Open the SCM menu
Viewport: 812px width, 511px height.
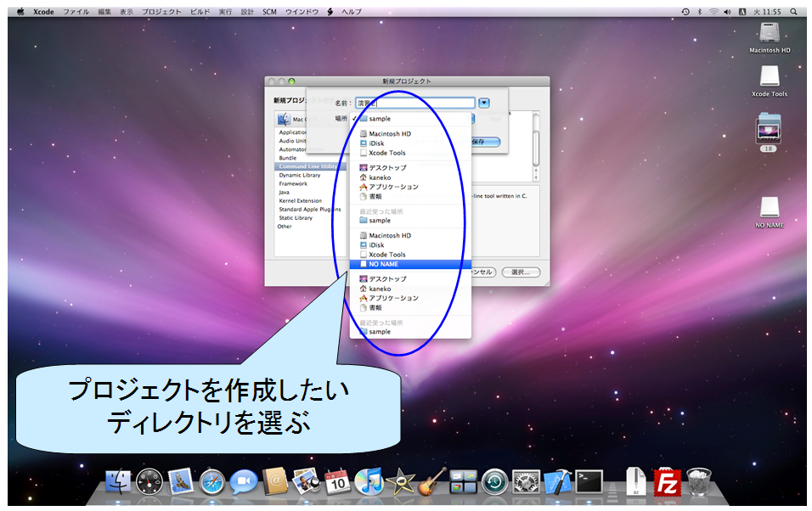point(269,11)
